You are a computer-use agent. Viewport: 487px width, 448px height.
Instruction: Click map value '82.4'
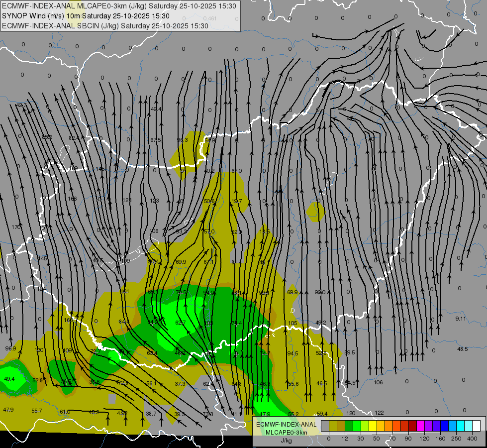tap(74, 138)
